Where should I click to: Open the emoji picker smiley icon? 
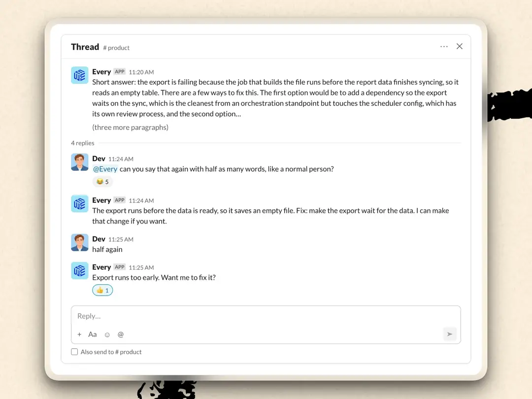[x=107, y=335]
